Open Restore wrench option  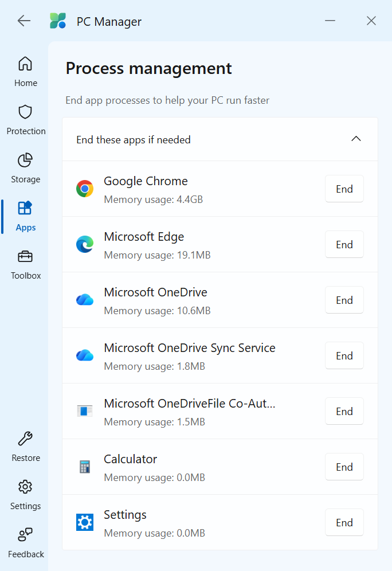click(26, 447)
